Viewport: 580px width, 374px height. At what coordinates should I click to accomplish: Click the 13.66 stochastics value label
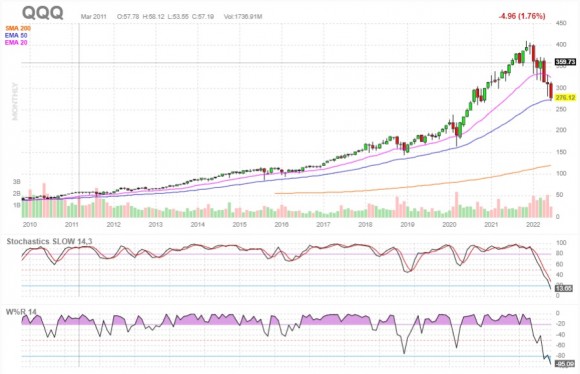click(564, 289)
